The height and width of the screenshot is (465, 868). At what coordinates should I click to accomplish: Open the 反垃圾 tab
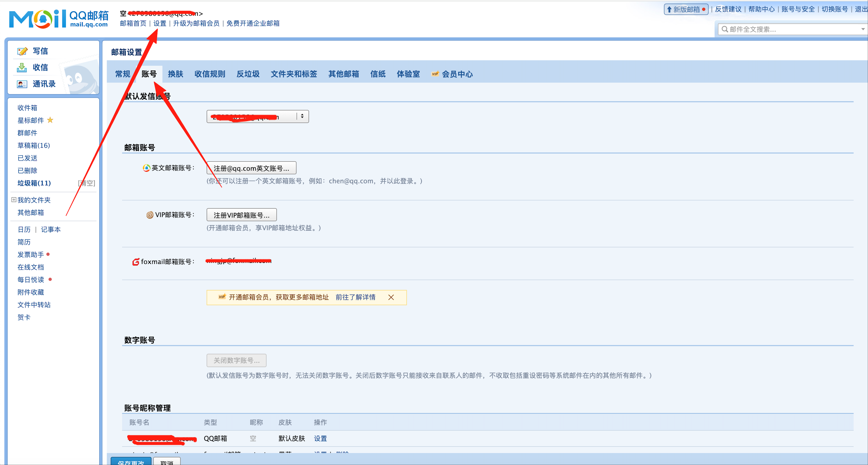248,74
